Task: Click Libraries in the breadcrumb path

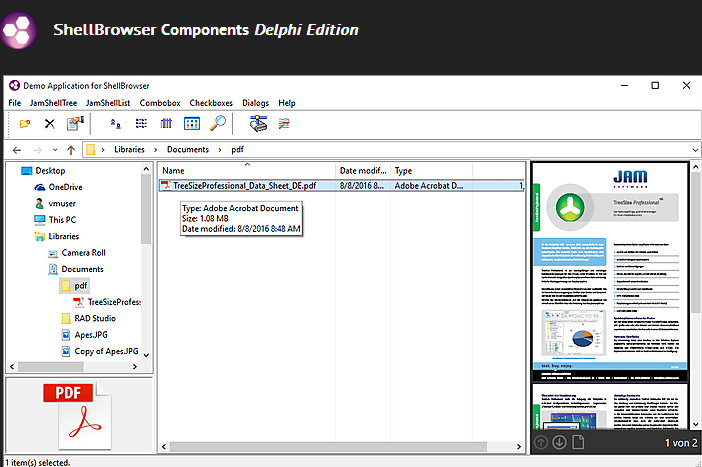Action: [x=129, y=150]
